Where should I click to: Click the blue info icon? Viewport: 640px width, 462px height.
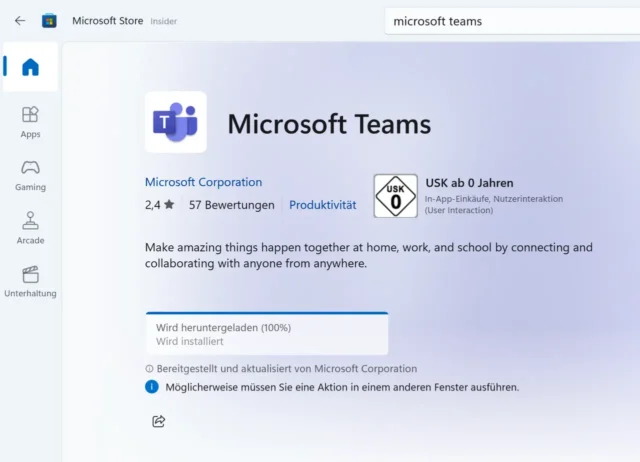pos(151,386)
